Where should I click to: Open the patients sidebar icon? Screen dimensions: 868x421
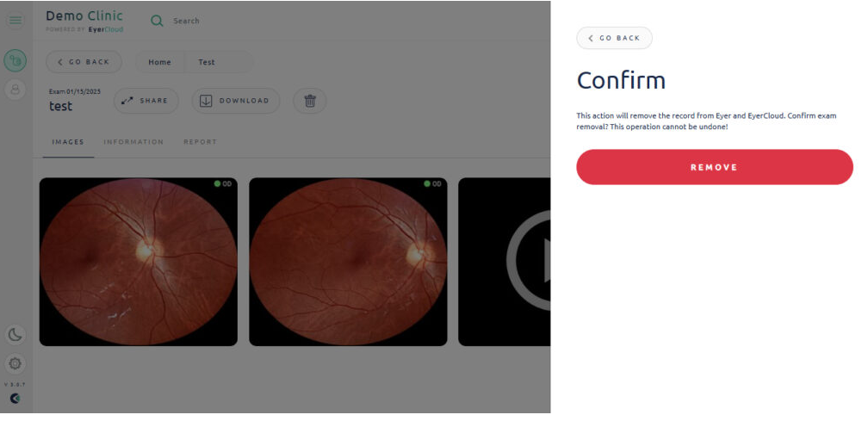pyautogui.click(x=15, y=89)
